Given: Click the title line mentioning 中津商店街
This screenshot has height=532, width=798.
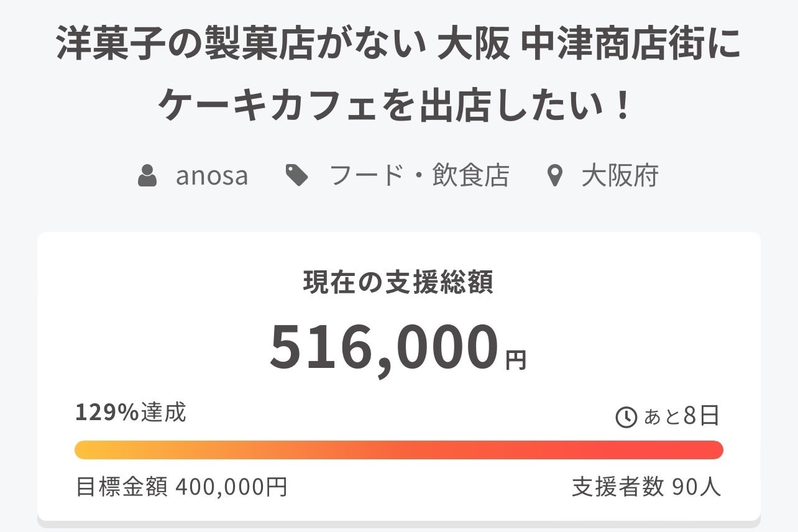Looking at the screenshot, I should (x=398, y=45).
